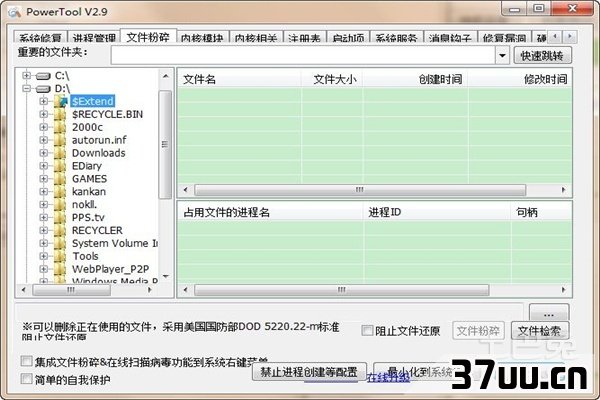Click the kankan folder icon

[60, 192]
